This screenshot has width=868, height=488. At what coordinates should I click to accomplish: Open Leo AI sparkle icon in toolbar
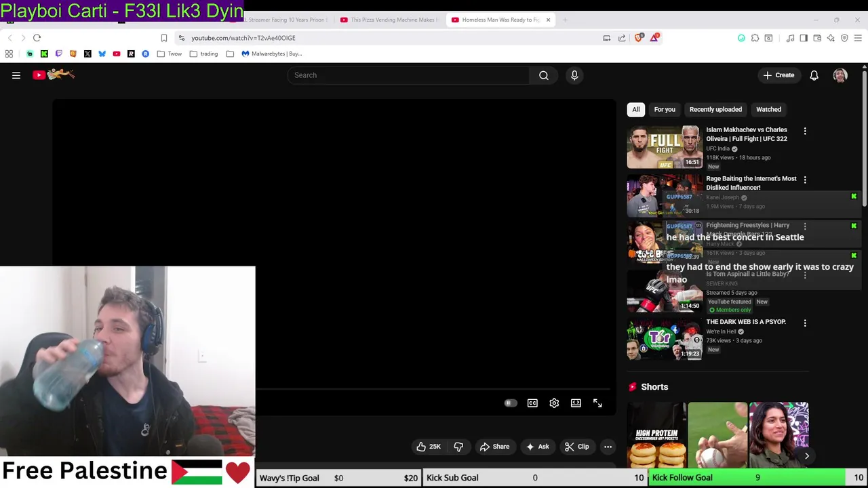[831, 38]
